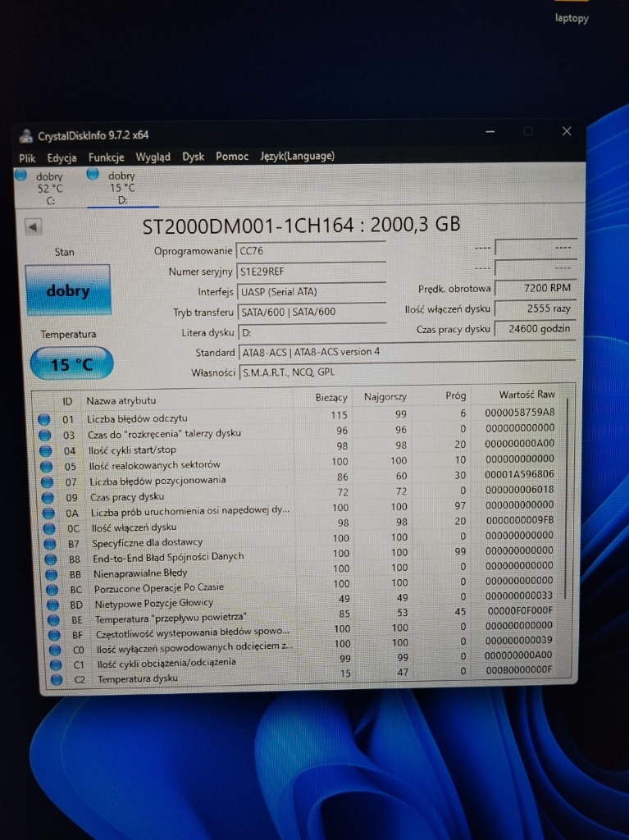The width and height of the screenshot is (629, 840).
Task: Select the Liczba błędów odczytu row
Action: [x=298, y=416]
